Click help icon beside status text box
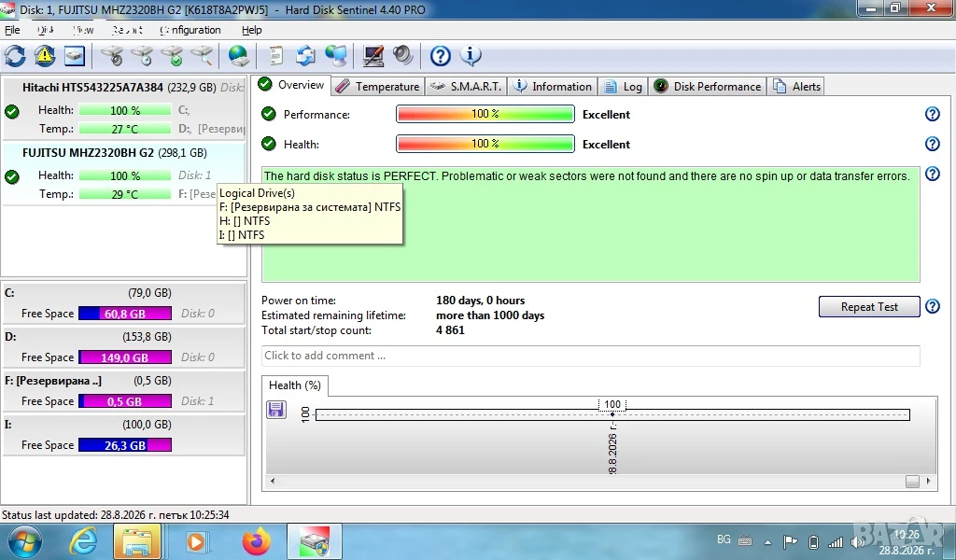Image resolution: width=956 pixels, height=560 pixels. pyautogui.click(x=933, y=174)
